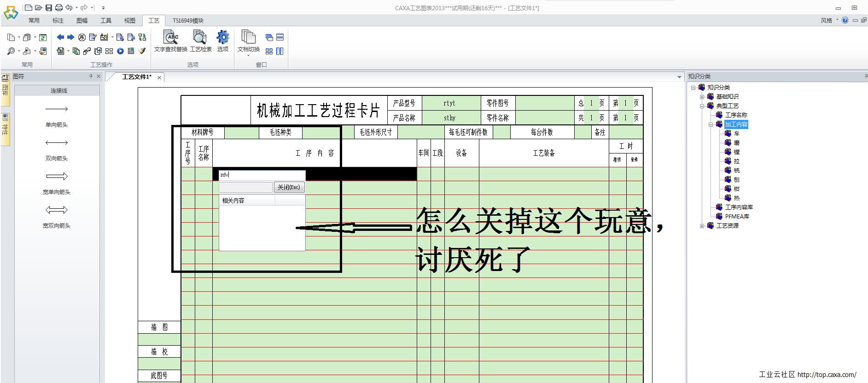Open the undo history dropdown arrow
Viewport: 868px width, 383px height.
pos(76,8)
